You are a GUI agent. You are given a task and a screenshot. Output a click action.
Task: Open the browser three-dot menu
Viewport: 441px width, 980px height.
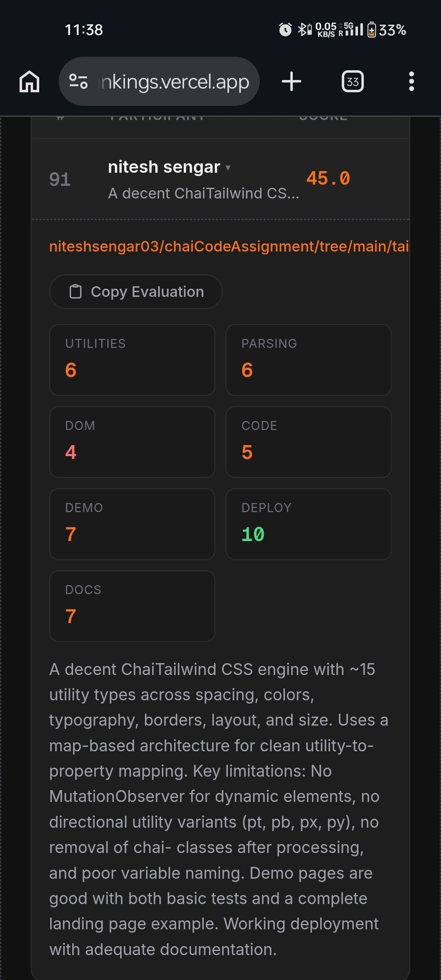pos(411,81)
